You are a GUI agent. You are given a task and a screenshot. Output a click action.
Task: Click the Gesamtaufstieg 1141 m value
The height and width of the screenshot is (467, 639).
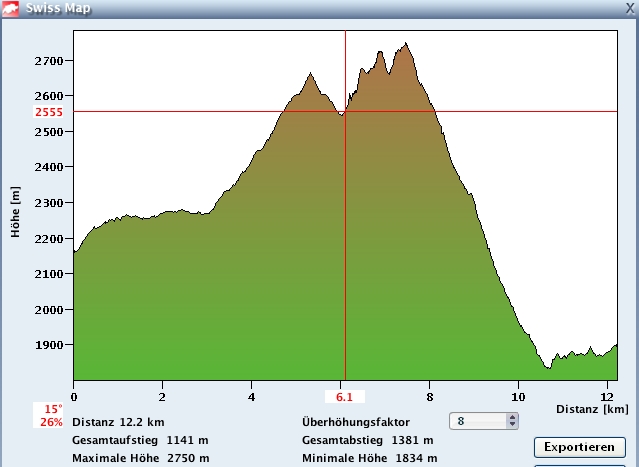tap(140, 440)
